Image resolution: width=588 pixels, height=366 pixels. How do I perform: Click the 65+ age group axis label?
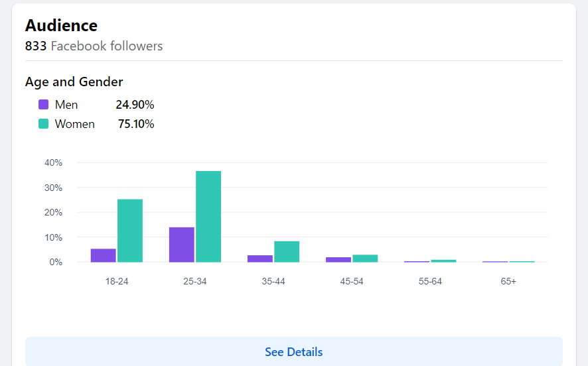coord(508,281)
